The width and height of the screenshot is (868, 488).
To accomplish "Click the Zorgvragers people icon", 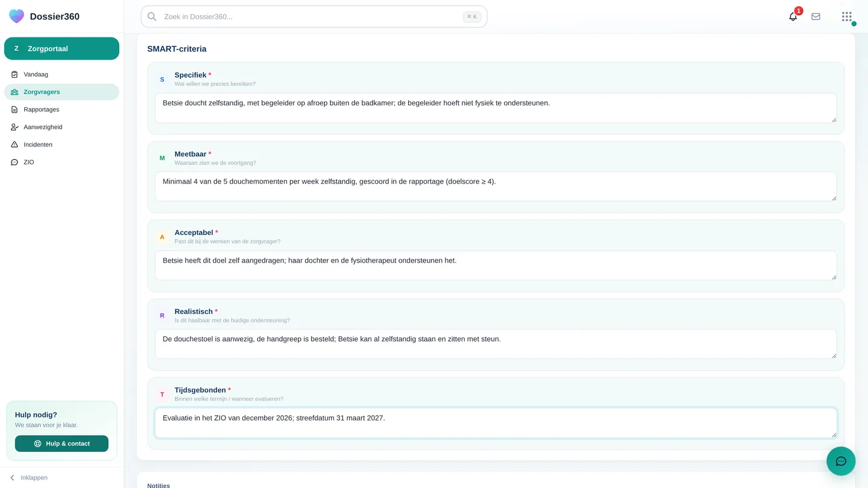I will pos(14,92).
